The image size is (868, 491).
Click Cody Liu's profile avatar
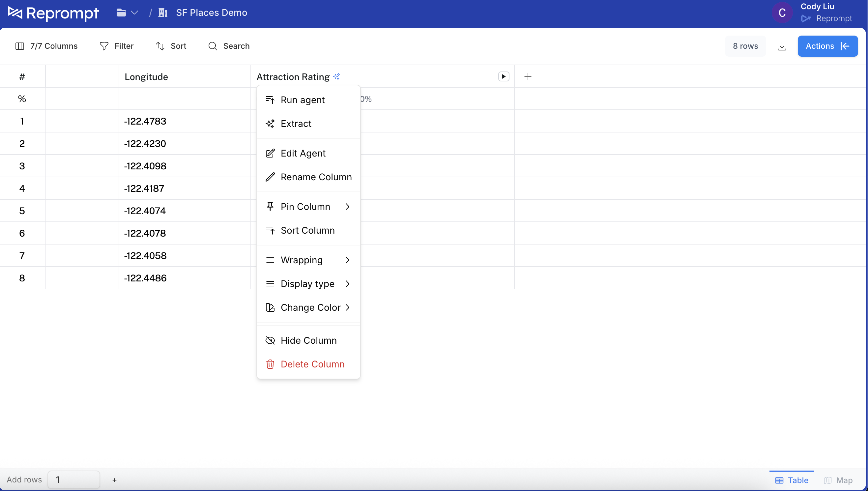pyautogui.click(x=782, y=13)
